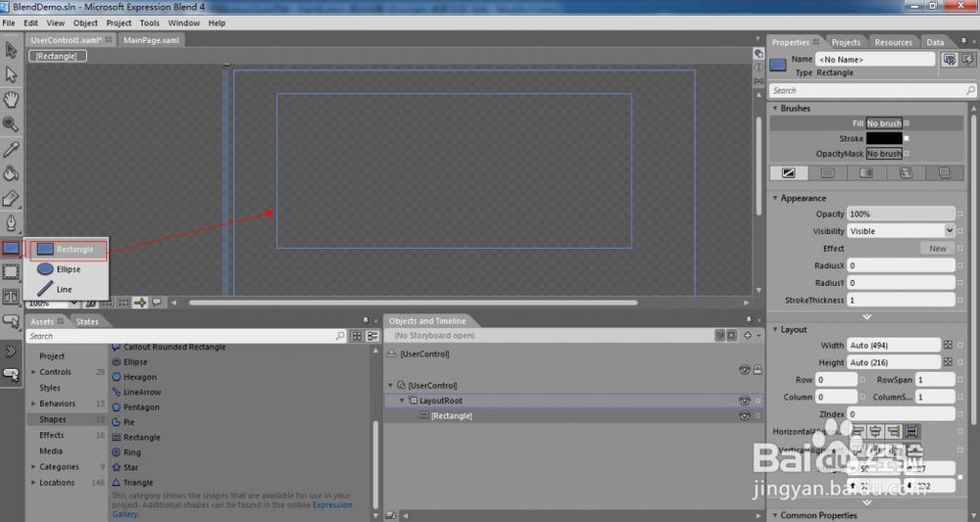980x522 pixels.
Task: Click the Stroke black color swatch
Action: point(884,139)
